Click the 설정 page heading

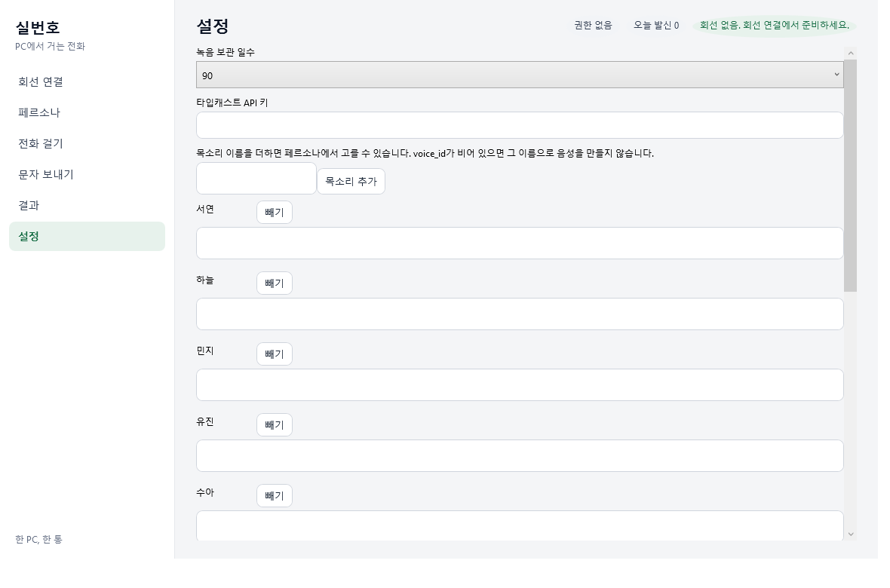click(212, 26)
